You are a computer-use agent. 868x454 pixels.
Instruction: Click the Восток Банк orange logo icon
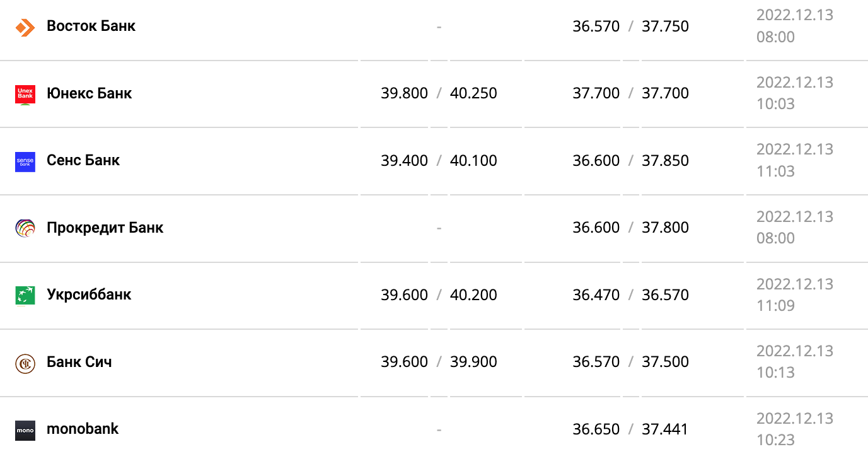pyautogui.click(x=25, y=26)
